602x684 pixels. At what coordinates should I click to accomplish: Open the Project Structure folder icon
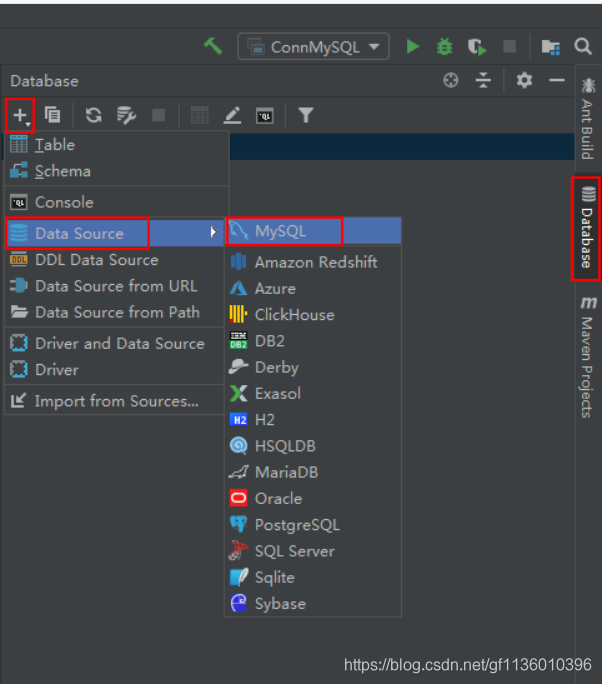point(551,47)
